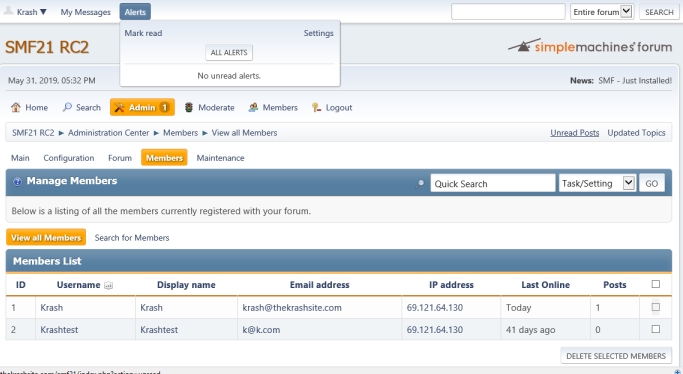683x374 pixels.
Task: Open the Maintenance admin tab
Action: [x=220, y=158]
